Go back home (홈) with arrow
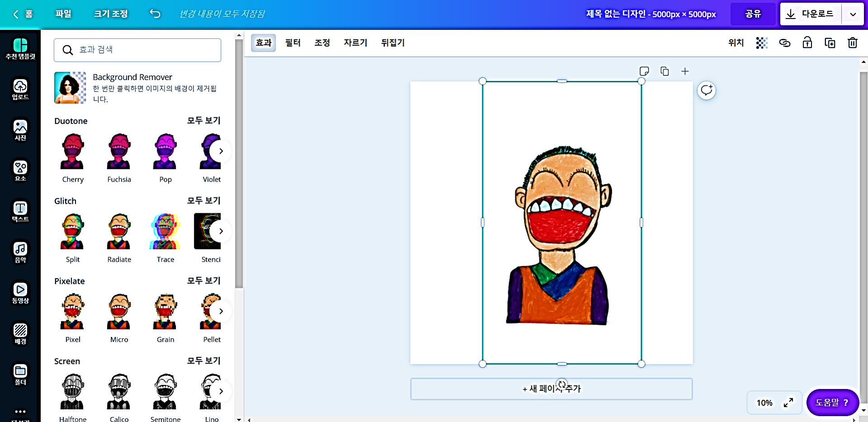 coord(23,14)
